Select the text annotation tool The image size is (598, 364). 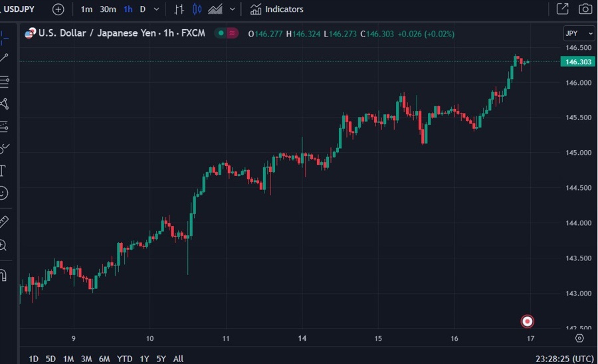[3, 171]
